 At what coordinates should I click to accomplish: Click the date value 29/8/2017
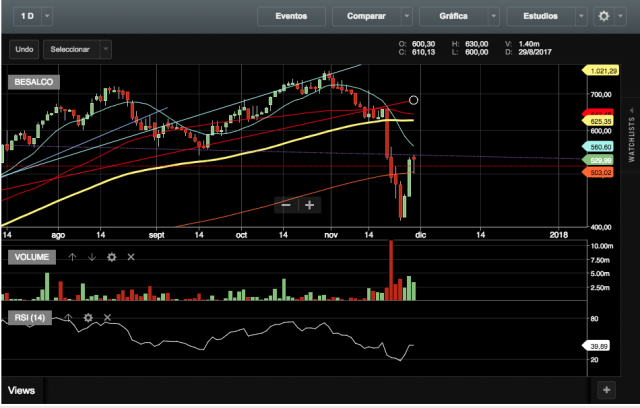click(535, 52)
